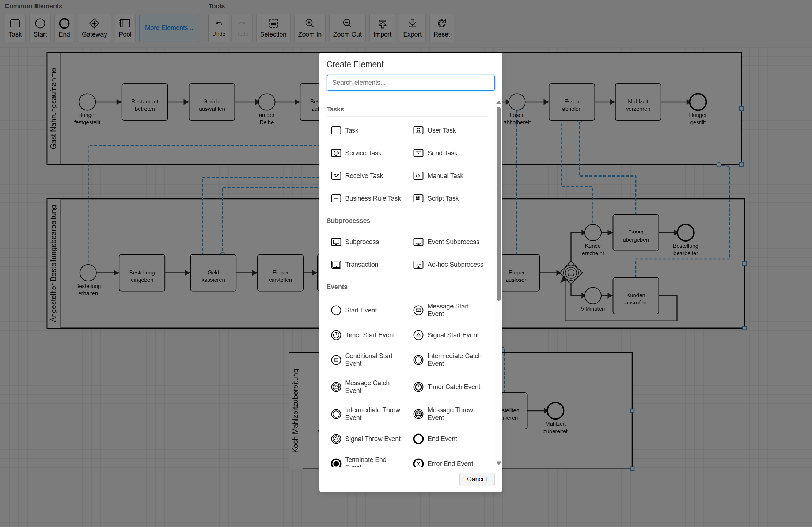The image size is (812, 527).
Task: Select the 'Bestellung bearbeitet' end event
Action: 686,233
